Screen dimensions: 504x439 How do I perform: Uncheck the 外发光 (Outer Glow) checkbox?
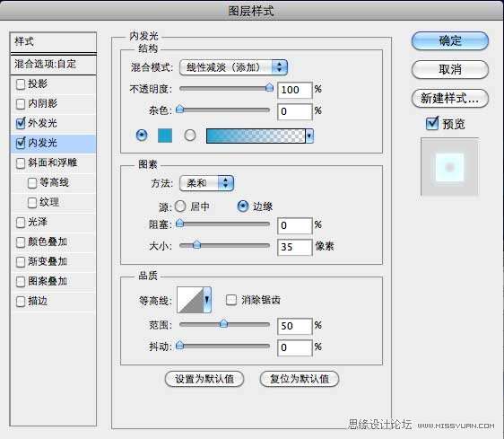[x=21, y=123]
